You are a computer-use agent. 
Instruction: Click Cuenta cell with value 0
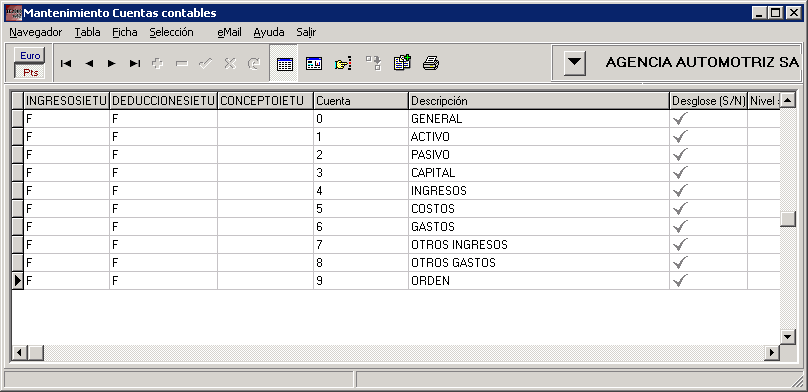tap(361, 118)
